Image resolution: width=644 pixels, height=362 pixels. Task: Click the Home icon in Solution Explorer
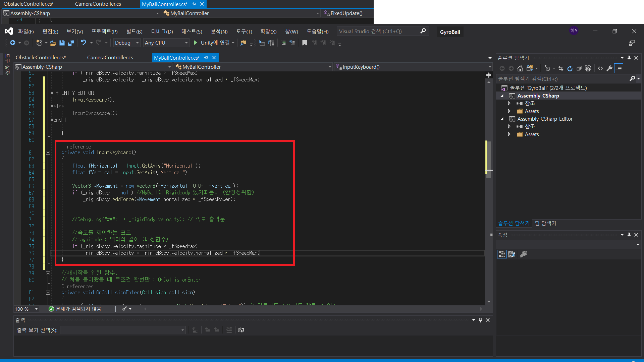click(520, 68)
